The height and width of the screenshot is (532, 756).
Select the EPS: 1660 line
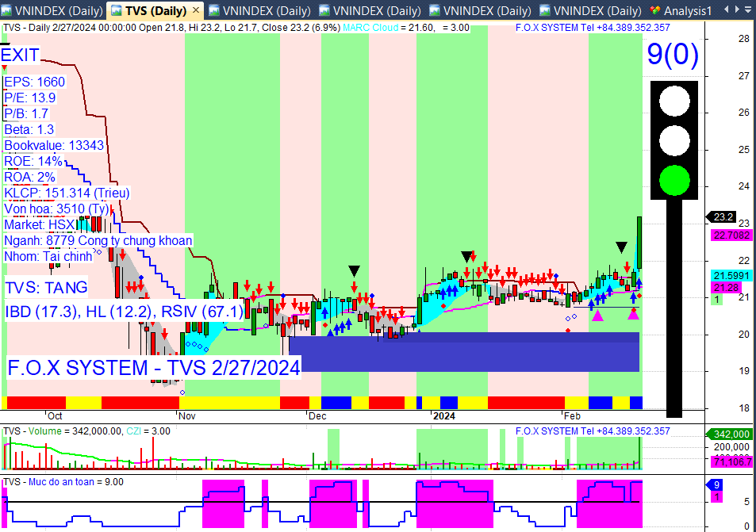pos(34,82)
